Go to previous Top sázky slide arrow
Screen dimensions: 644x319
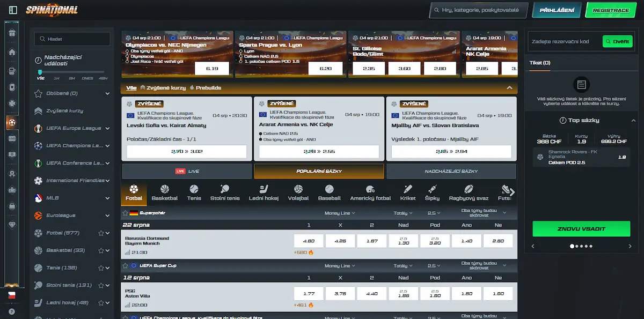click(x=533, y=247)
